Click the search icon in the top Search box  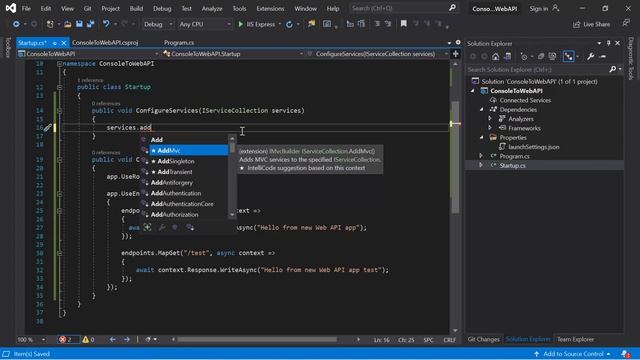coord(452,8)
